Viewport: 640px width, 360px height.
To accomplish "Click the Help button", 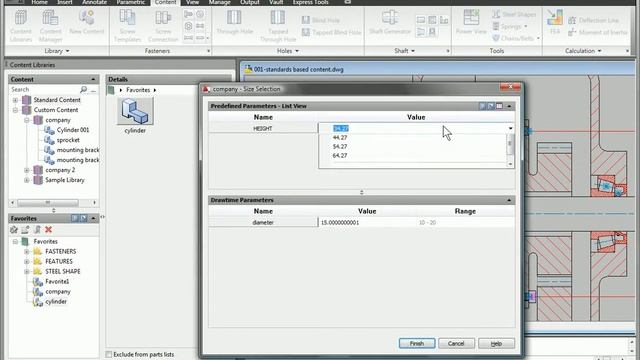I will pyautogui.click(x=496, y=344).
